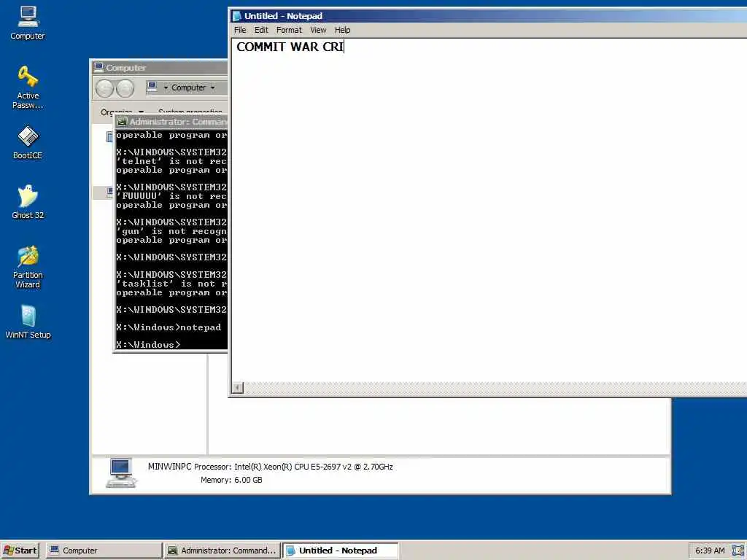Click the 'notepad' command line in Command Prompt
747x560 pixels.
click(169, 327)
